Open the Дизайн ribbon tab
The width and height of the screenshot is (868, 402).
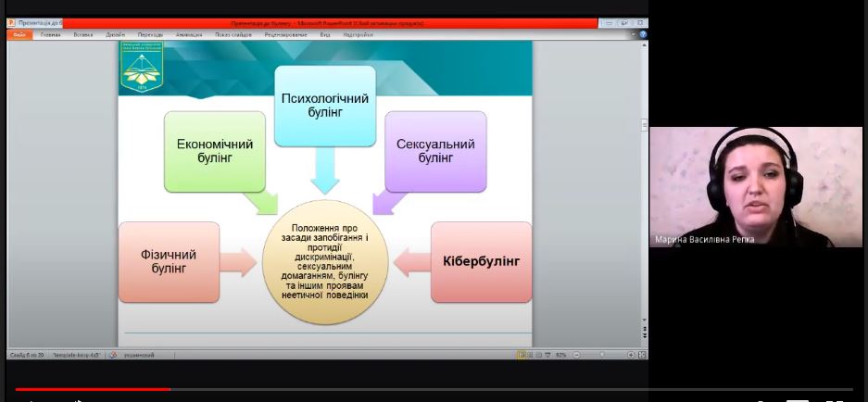[x=115, y=34]
